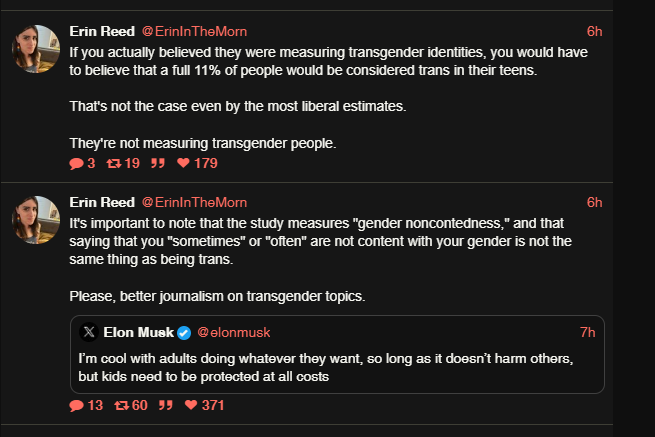Open the tweet text about gender noncontentedness
The width and height of the screenshot is (655, 437).
tap(330, 239)
